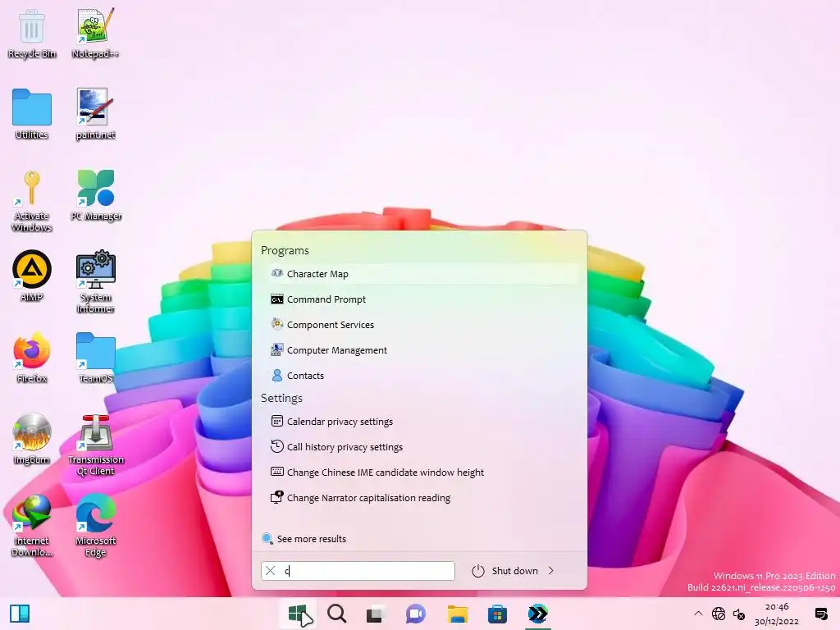Select the running app with blue arrow icon
Screen dimensions: 840x630
click(537, 614)
